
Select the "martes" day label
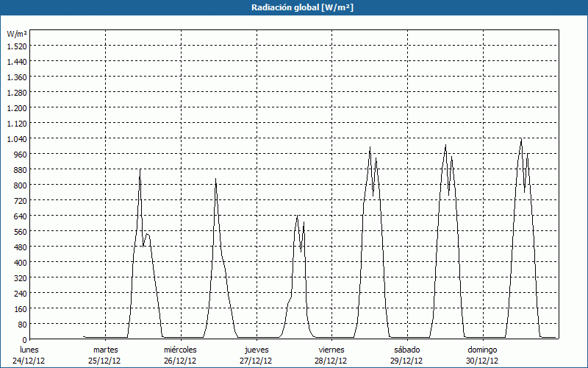(105, 350)
